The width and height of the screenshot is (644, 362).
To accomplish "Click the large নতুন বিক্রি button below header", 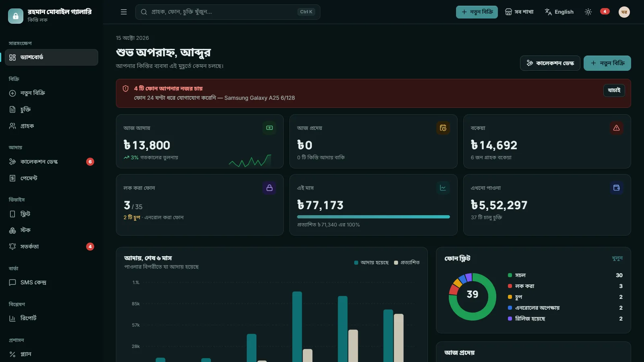I will point(607,63).
